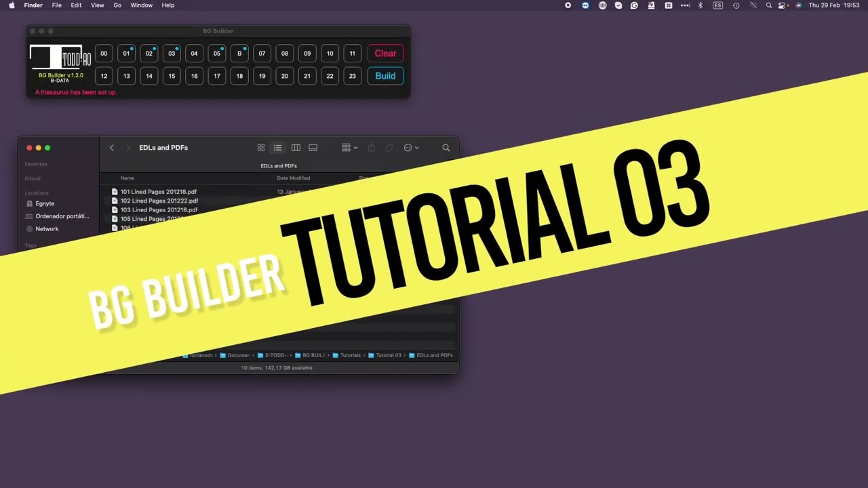Toggle reel 23 in BG Builder

[x=352, y=76]
